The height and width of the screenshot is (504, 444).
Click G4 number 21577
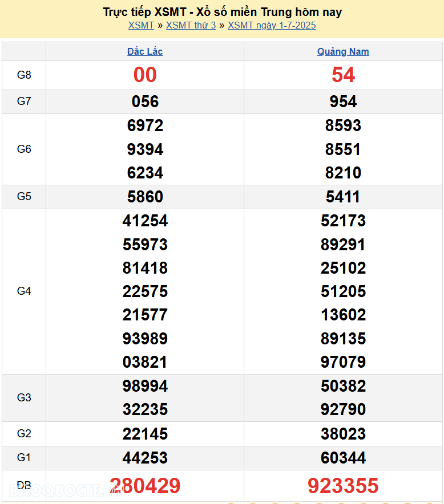(x=145, y=315)
